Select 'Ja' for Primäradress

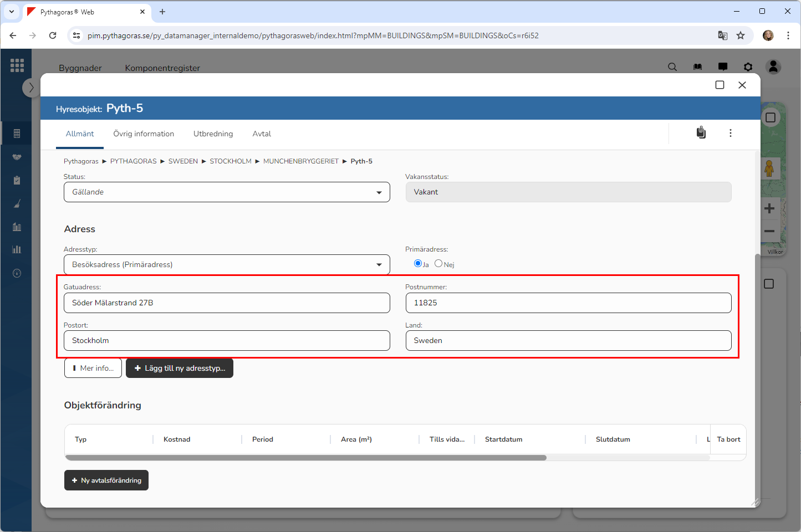[418, 264]
